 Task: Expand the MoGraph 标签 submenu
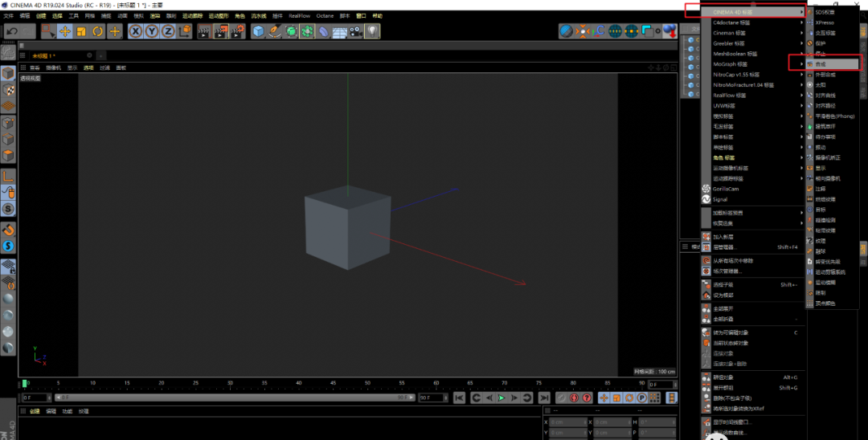[752, 64]
